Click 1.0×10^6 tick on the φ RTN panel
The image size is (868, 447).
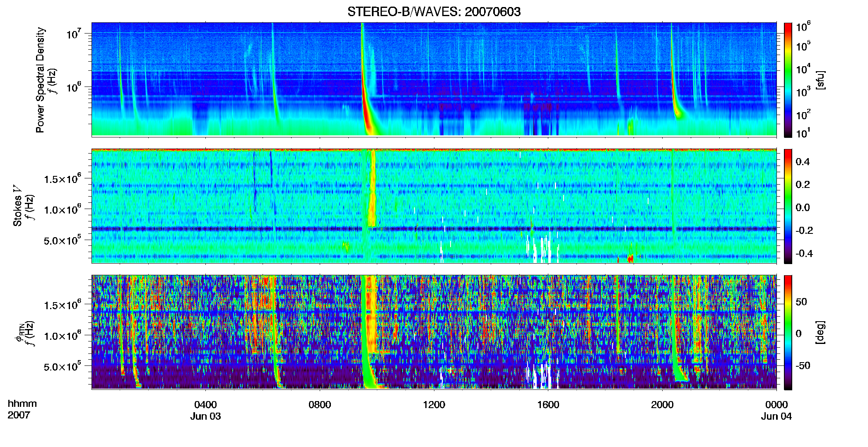pos(63,336)
